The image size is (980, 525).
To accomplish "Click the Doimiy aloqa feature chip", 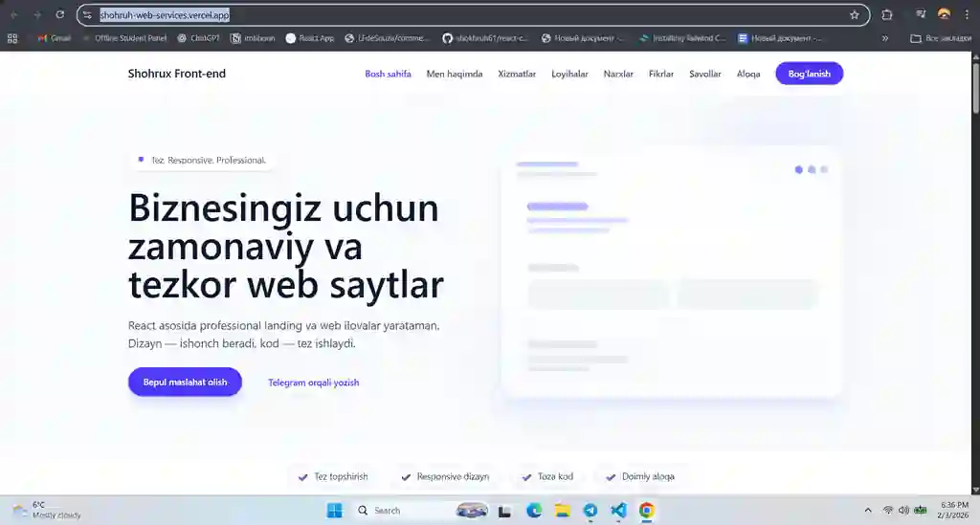I will tap(640, 477).
